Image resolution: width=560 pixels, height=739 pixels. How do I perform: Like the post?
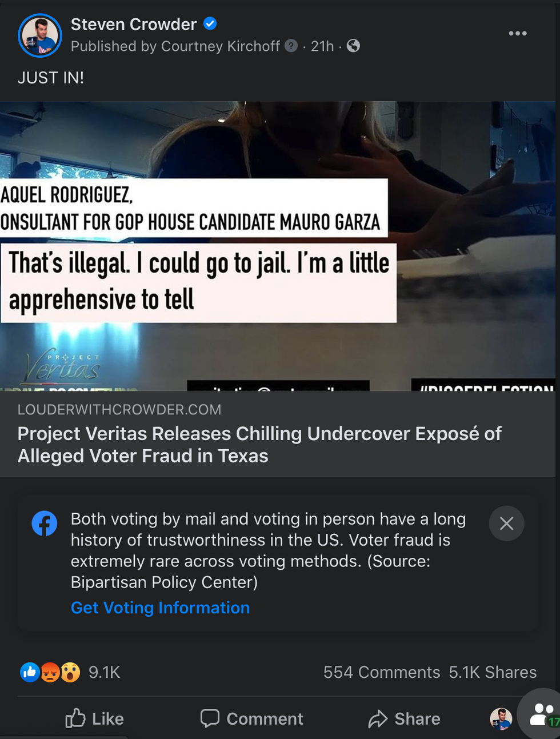tap(94, 718)
